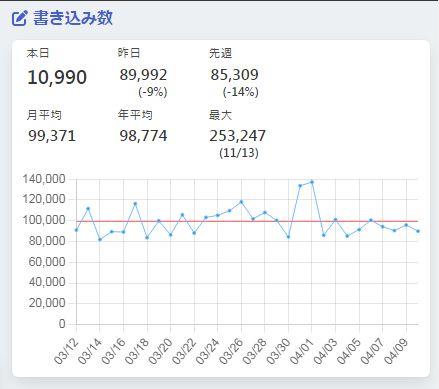
Task: Click the 03/26 data point
Action: click(x=241, y=202)
